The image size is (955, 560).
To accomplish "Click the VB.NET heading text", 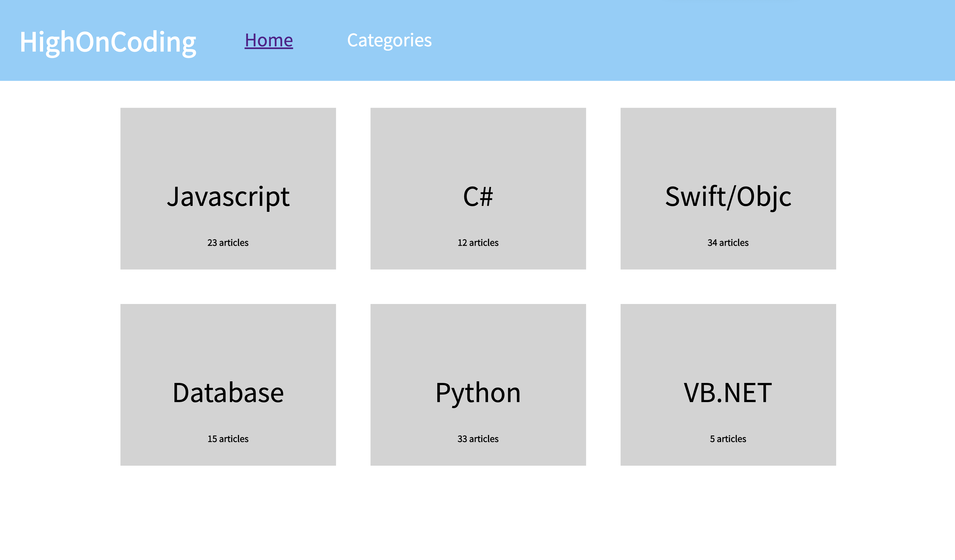I will point(728,393).
